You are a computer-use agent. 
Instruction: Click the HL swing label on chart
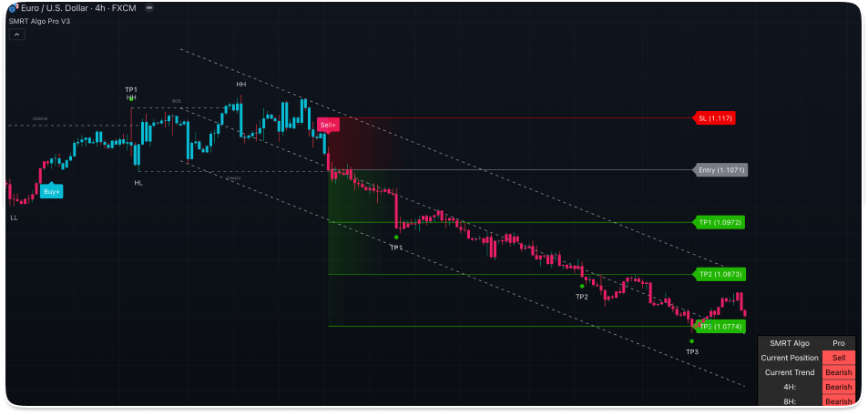tap(138, 183)
